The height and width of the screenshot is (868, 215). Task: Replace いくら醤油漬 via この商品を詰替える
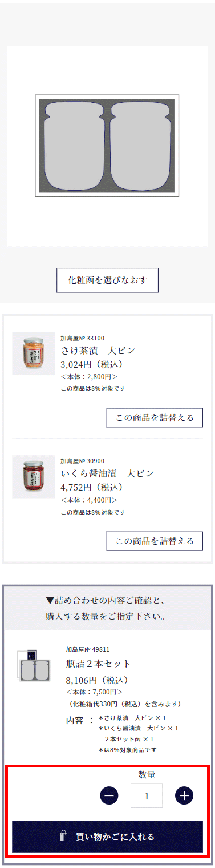pos(155,541)
